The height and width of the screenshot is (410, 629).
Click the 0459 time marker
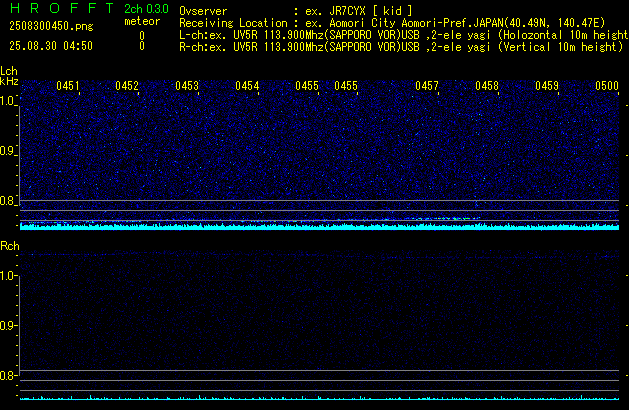click(x=547, y=86)
